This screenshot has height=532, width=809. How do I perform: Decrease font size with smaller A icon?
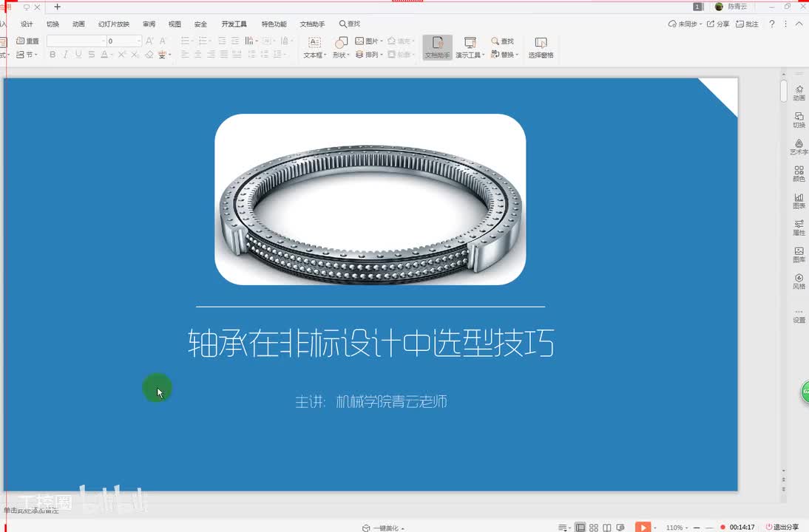tap(163, 41)
